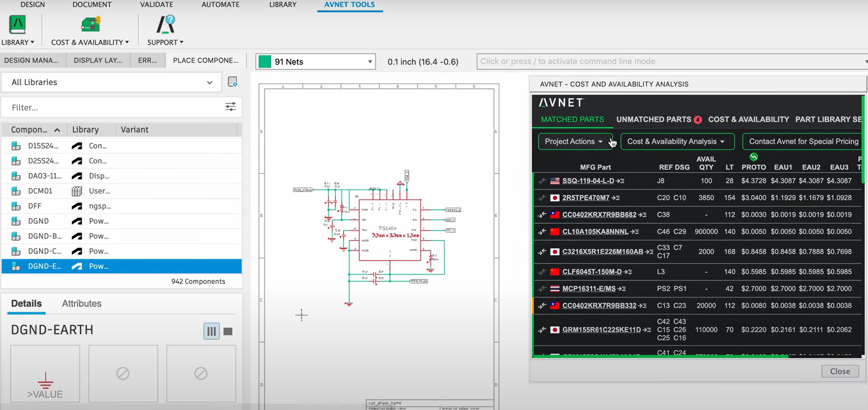This screenshot has width=868, height=410.
Task: Expand the All Libraries dropdown
Action: click(209, 83)
